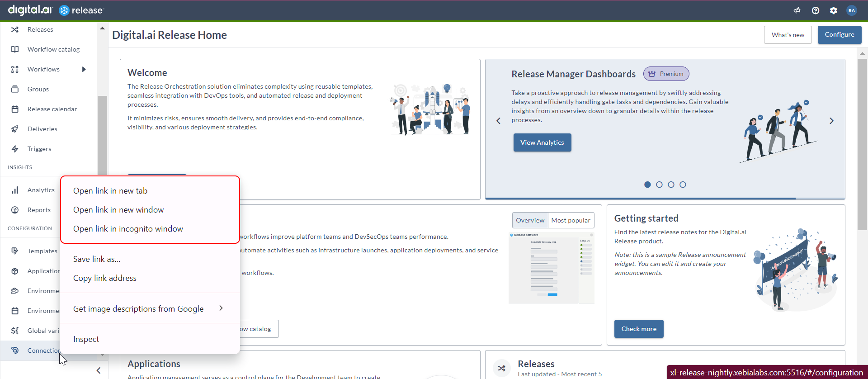The width and height of the screenshot is (868, 379).
Task: Open the Deliveries sidebar link
Action: coord(42,129)
